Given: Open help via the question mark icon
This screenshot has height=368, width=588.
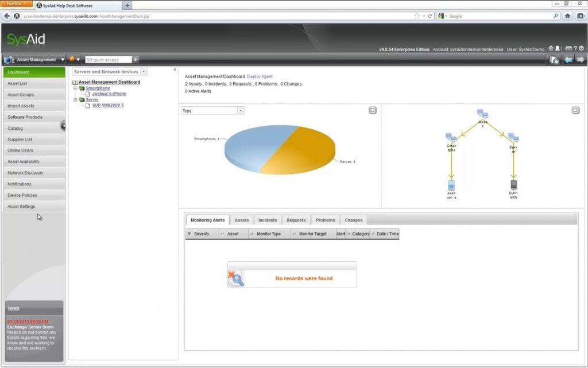Looking at the screenshot, I should pyautogui.click(x=575, y=48).
